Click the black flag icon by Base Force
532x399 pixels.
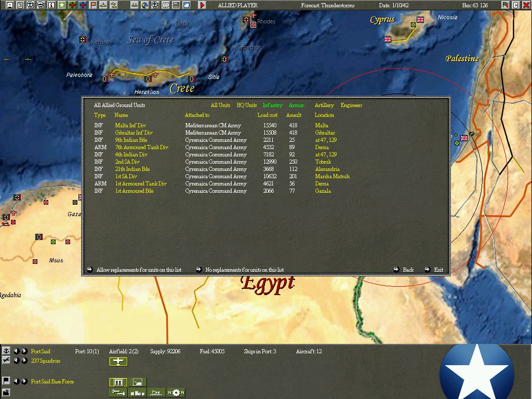[6, 381]
